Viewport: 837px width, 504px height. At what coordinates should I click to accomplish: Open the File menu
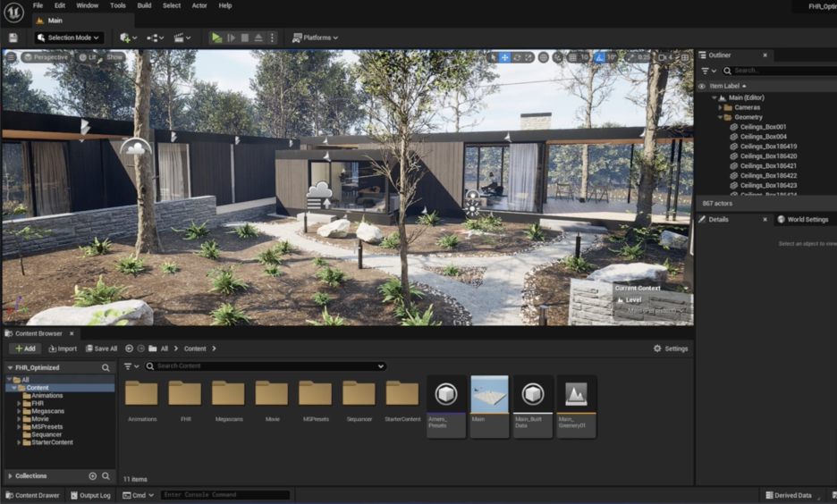tap(38, 5)
